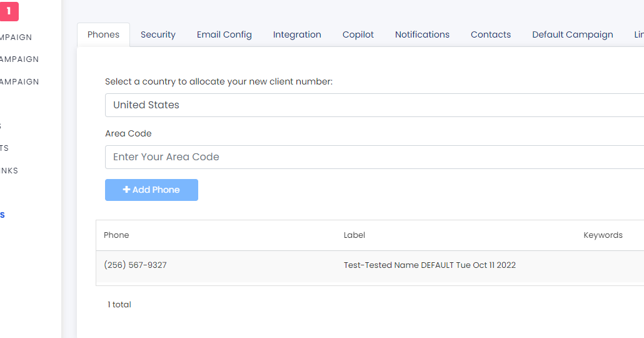The height and width of the screenshot is (338, 644).
Task: Open the Email Config tab
Action: [x=224, y=34]
